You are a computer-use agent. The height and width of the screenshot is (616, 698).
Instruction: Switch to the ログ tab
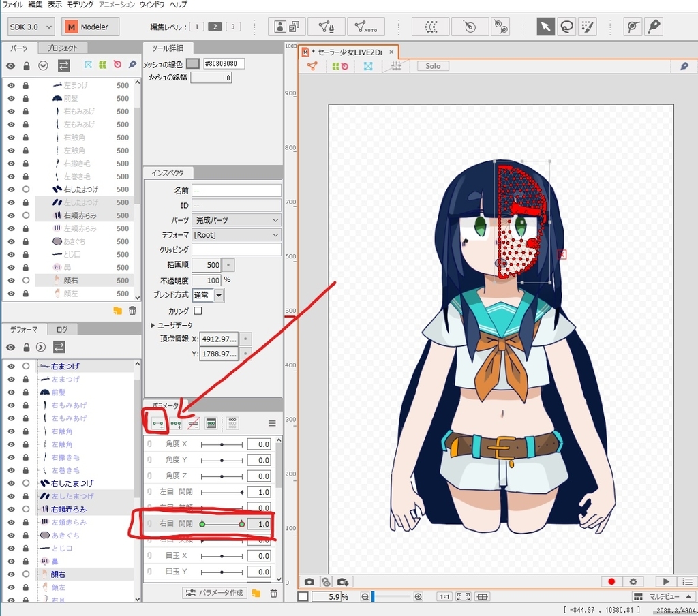pos(62,329)
